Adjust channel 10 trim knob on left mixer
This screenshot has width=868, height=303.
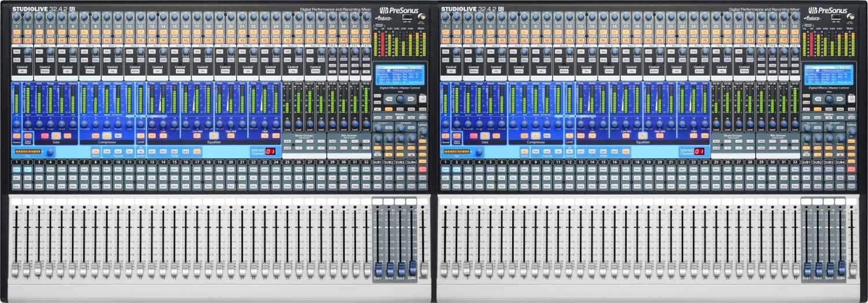(118, 16)
